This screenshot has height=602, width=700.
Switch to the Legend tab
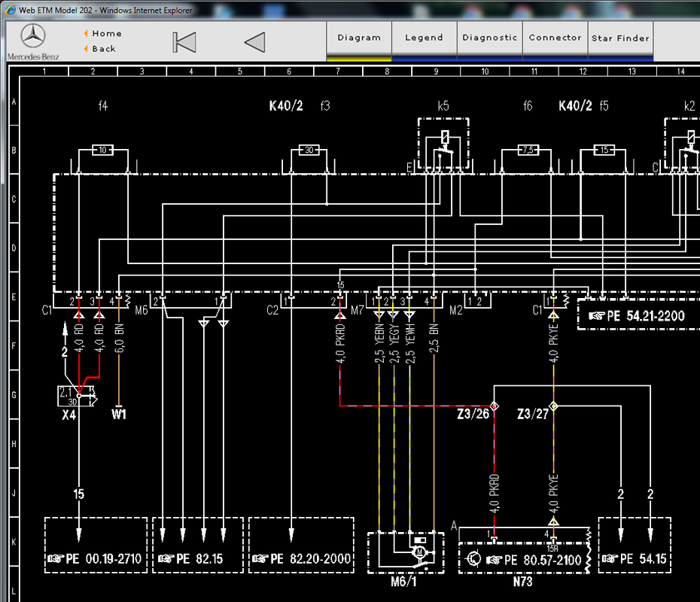click(424, 38)
